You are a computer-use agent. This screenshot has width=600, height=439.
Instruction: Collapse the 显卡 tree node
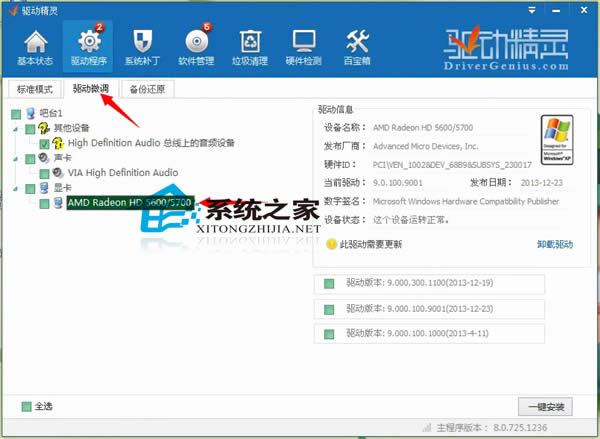(x=16, y=188)
